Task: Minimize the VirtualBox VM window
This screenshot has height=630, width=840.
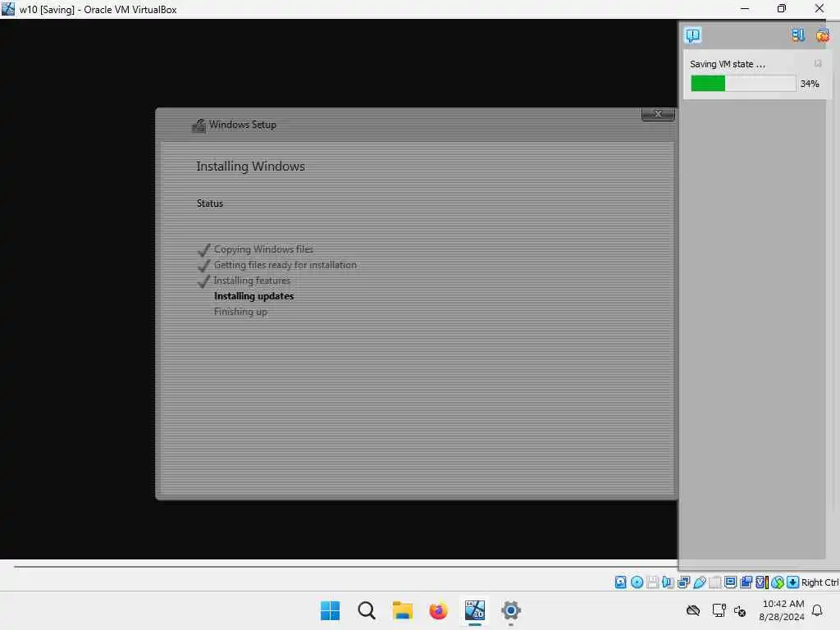Action: 745,9
